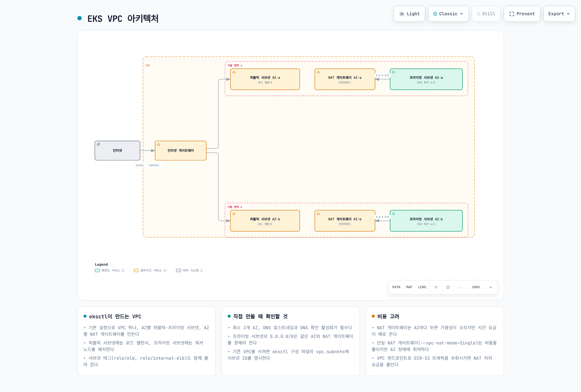Viewport: 581px width, 392px height.
Task: Click the bullet starting NAT 게이트웨이는 AZ마다
Action: click(x=434, y=331)
